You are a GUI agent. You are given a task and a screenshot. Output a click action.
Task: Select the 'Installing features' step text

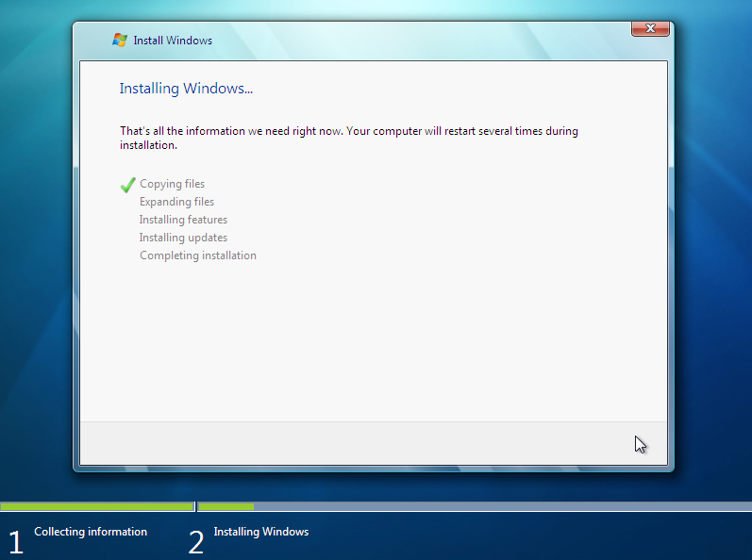183,220
